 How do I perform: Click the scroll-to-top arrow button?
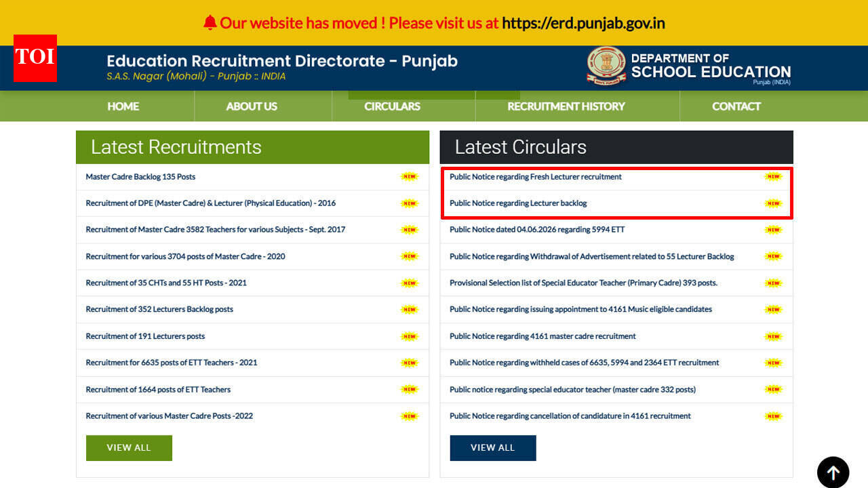click(833, 472)
